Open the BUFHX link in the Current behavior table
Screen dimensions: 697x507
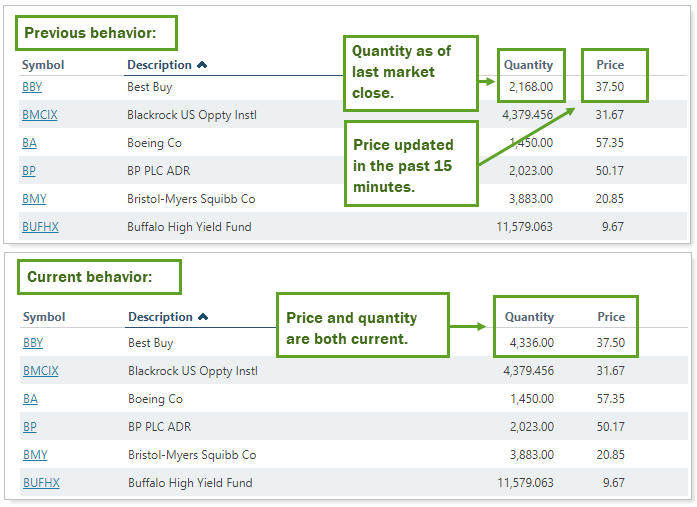[x=41, y=483]
